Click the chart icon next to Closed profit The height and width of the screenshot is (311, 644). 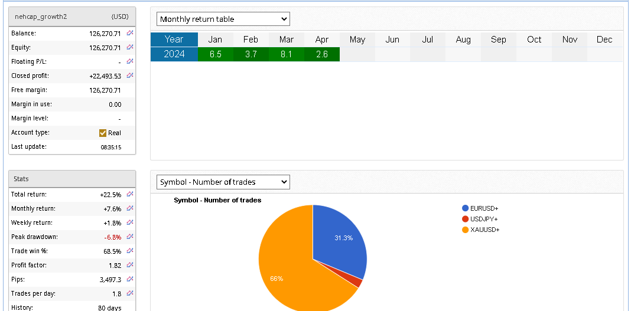pyautogui.click(x=130, y=76)
